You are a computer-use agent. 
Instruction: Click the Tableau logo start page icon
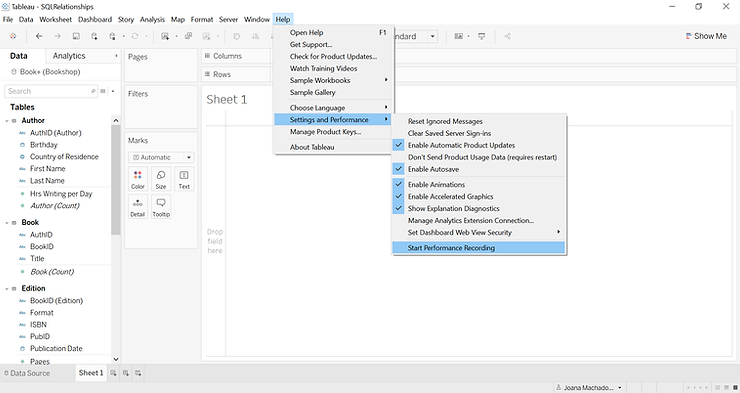tap(13, 36)
